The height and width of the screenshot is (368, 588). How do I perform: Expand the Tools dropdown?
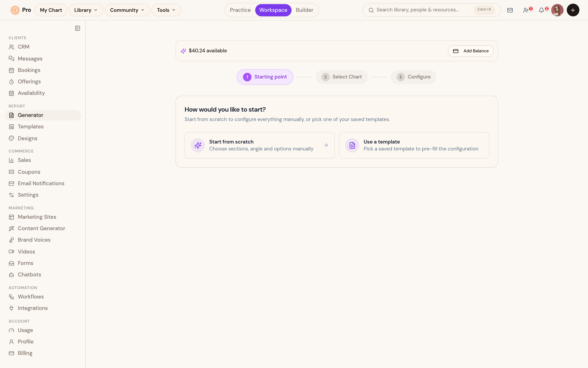[x=166, y=10]
